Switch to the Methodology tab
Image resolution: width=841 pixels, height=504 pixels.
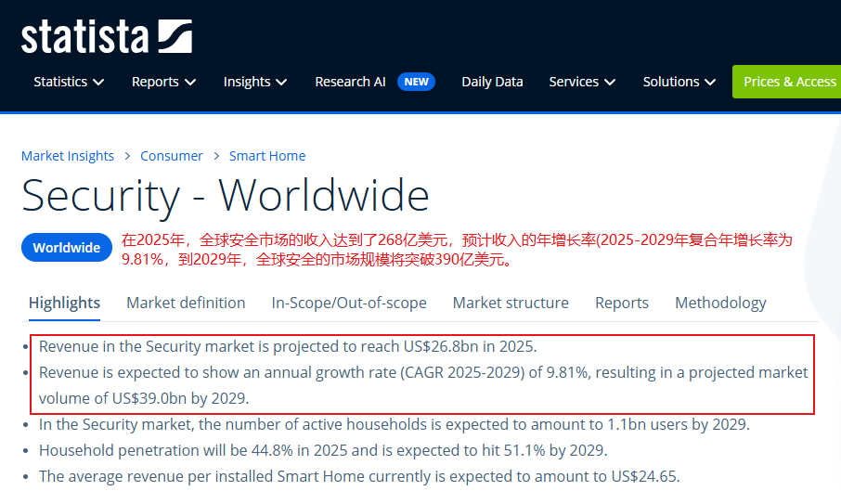coord(720,303)
